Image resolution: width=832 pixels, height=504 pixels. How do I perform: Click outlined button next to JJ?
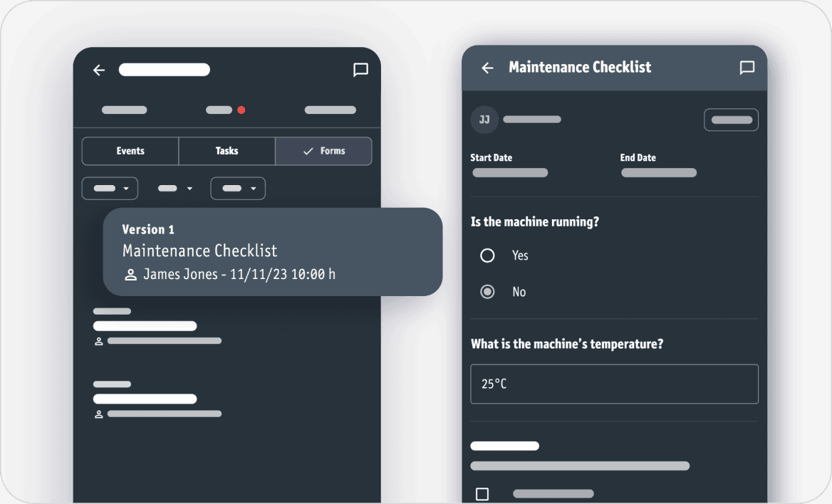(x=731, y=120)
